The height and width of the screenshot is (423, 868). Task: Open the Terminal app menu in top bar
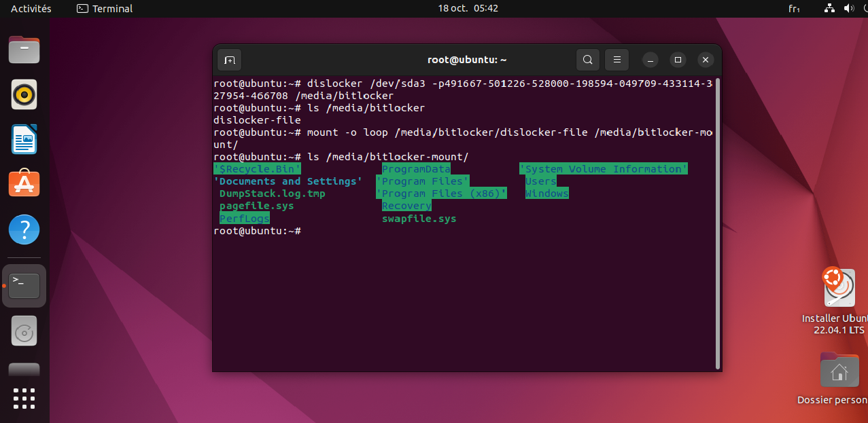tap(105, 8)
